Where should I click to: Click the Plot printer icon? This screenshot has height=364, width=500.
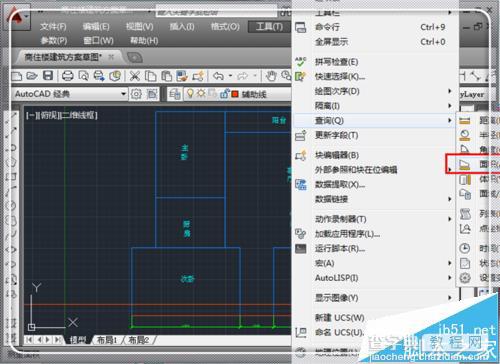point(68,76)
